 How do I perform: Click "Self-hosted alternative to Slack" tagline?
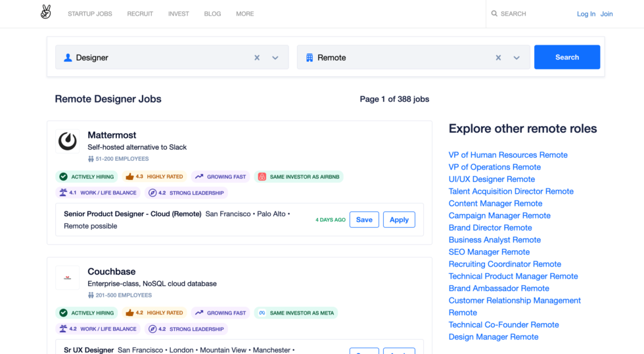pyautogui.click(x=137, y=147)
